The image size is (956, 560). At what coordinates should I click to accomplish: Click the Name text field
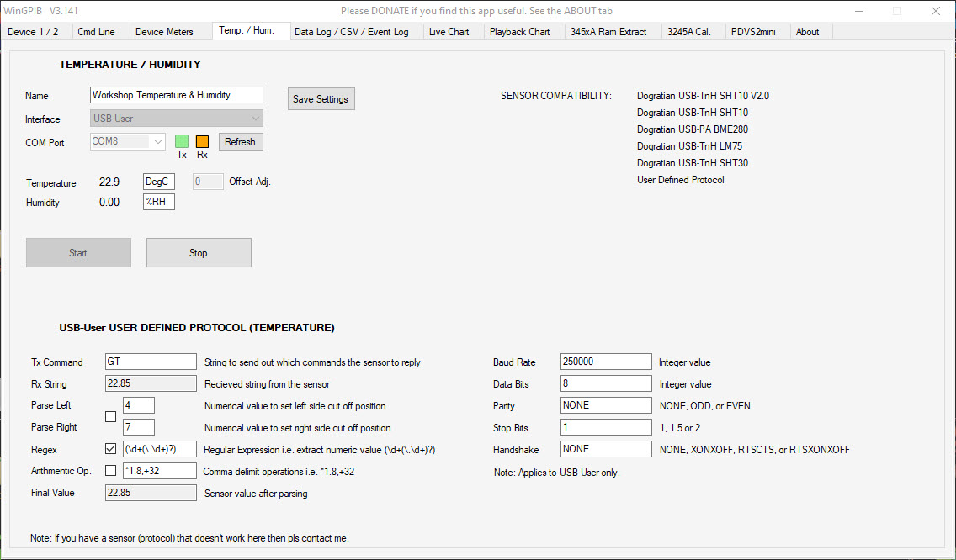pos(176,95)
